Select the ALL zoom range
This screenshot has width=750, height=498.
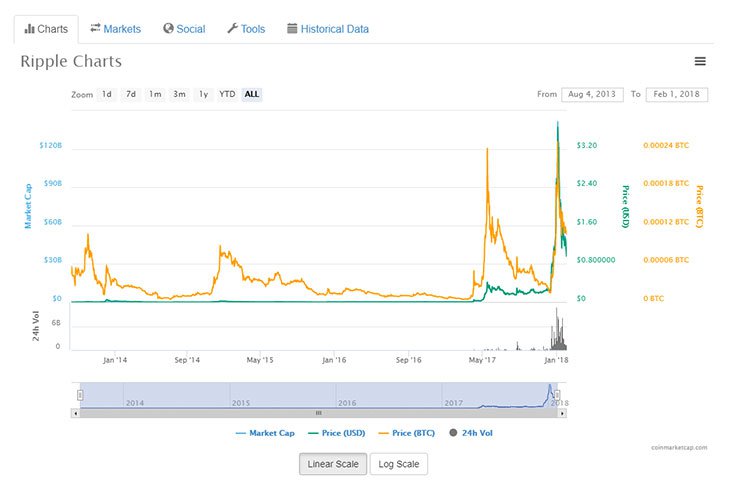(252, 94)
